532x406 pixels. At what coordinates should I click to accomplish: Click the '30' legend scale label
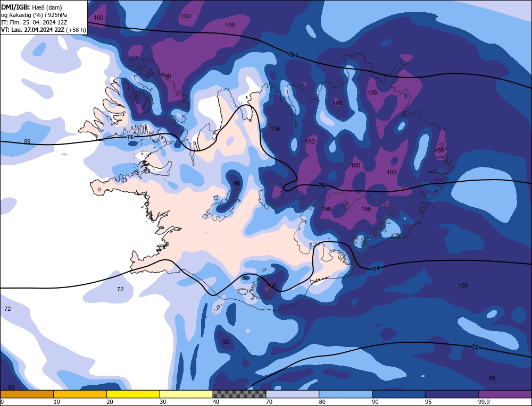click(163, 402)
